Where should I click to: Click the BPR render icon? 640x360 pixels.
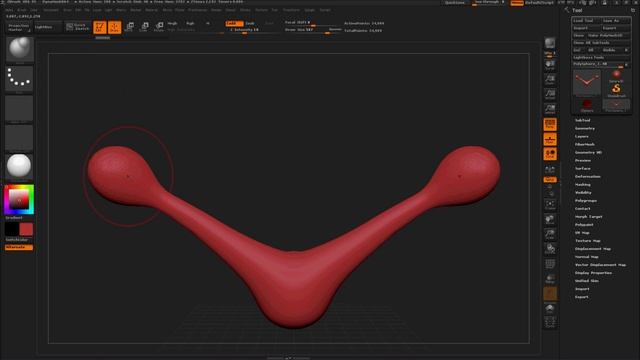[x=550, y=43]
